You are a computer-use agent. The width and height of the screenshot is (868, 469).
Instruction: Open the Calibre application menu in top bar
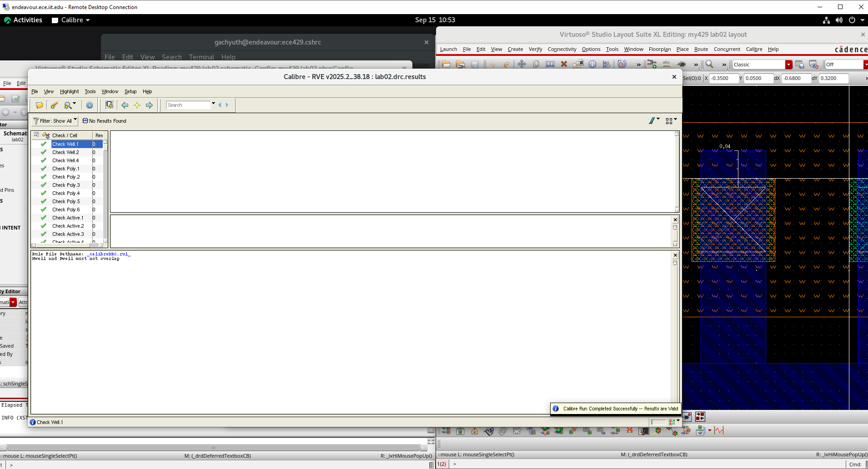click(71, 20)
